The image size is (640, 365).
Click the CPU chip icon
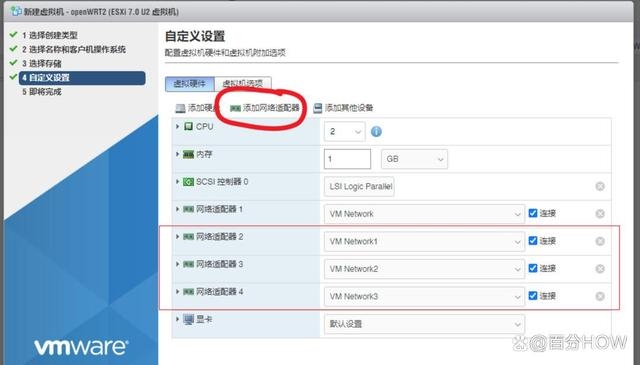click(189, 126)
